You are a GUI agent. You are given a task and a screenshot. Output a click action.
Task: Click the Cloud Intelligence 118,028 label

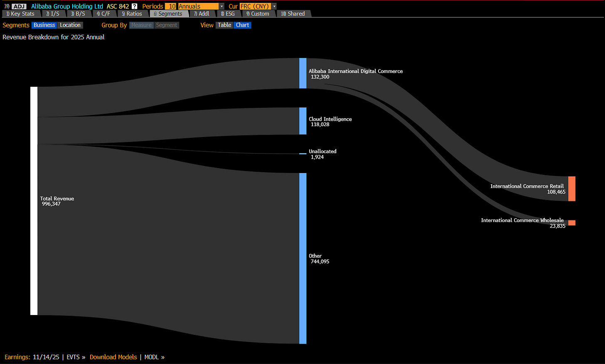(x=330, y=122)
